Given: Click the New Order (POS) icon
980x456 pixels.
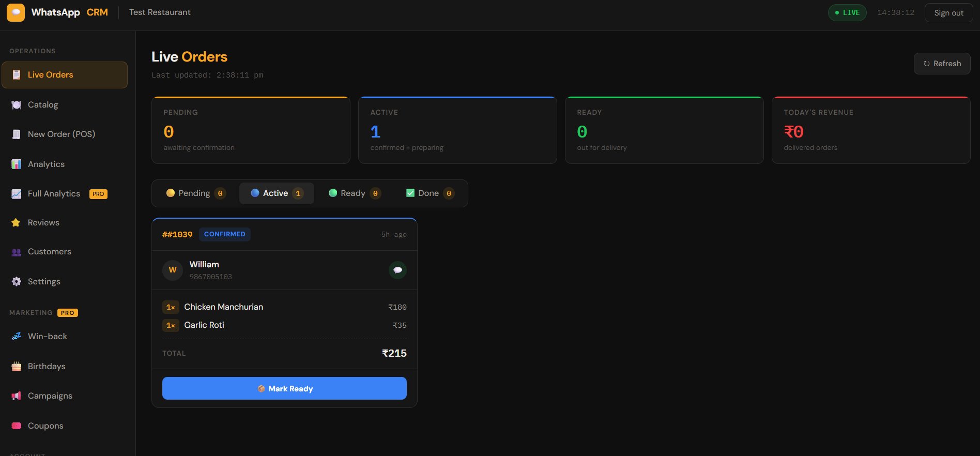Looking at the screenshot, I should [17, 134].
